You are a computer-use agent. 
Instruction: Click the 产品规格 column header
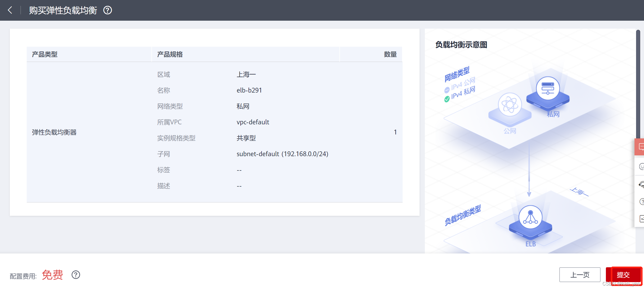(170, 54)
